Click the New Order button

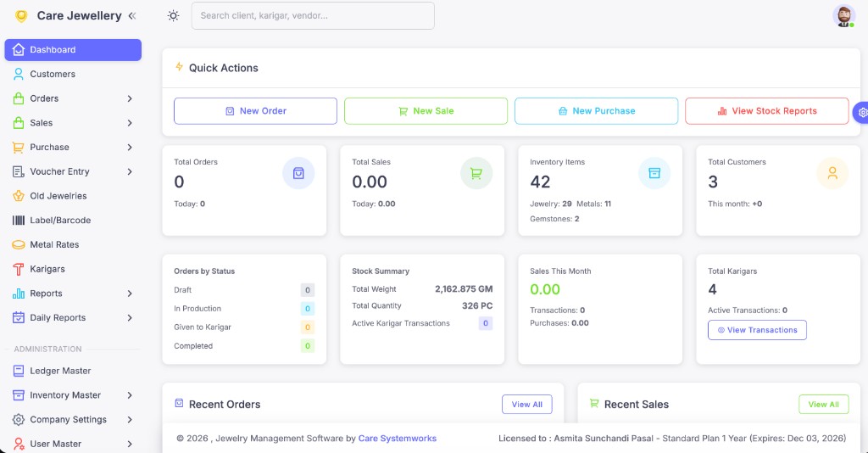255,111
